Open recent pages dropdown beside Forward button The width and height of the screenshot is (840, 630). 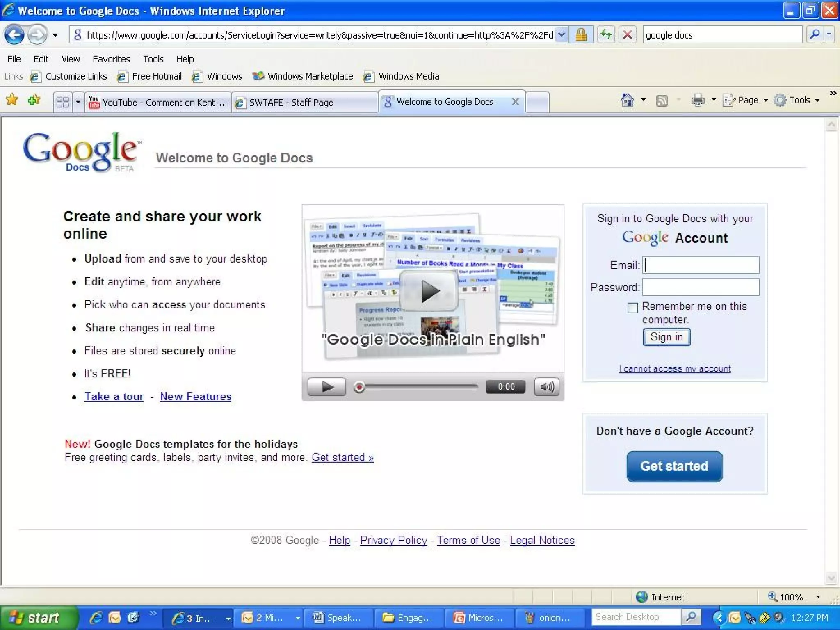tap(55, 35)
